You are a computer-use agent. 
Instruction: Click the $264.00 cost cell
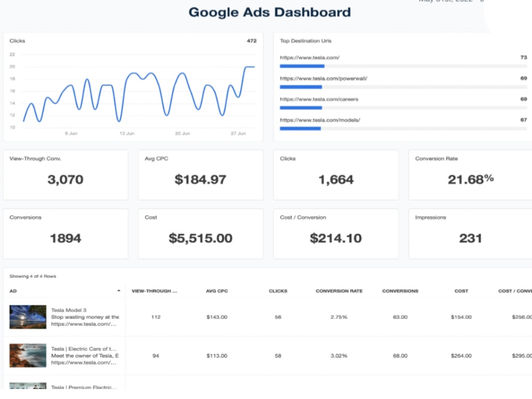[461, 355]
